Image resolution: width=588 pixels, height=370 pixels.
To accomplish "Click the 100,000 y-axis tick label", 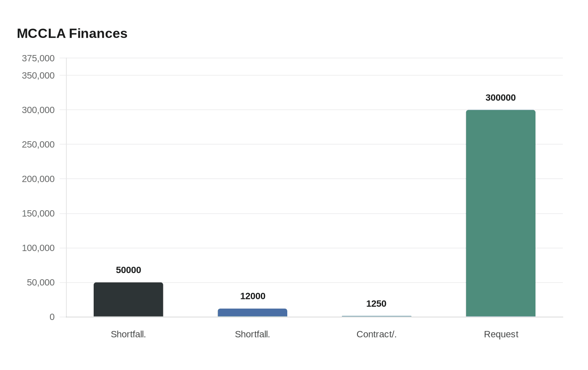I will 38,248.
